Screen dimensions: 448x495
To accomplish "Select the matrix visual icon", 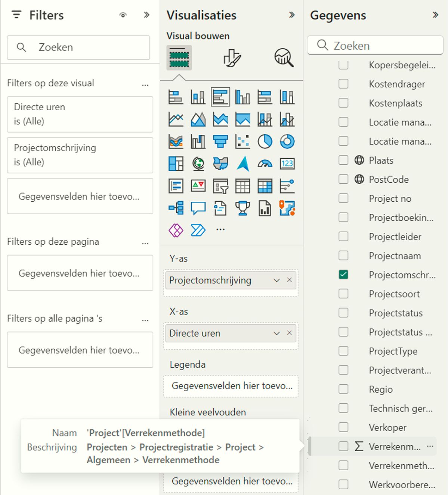I will [x=265, y=185].
